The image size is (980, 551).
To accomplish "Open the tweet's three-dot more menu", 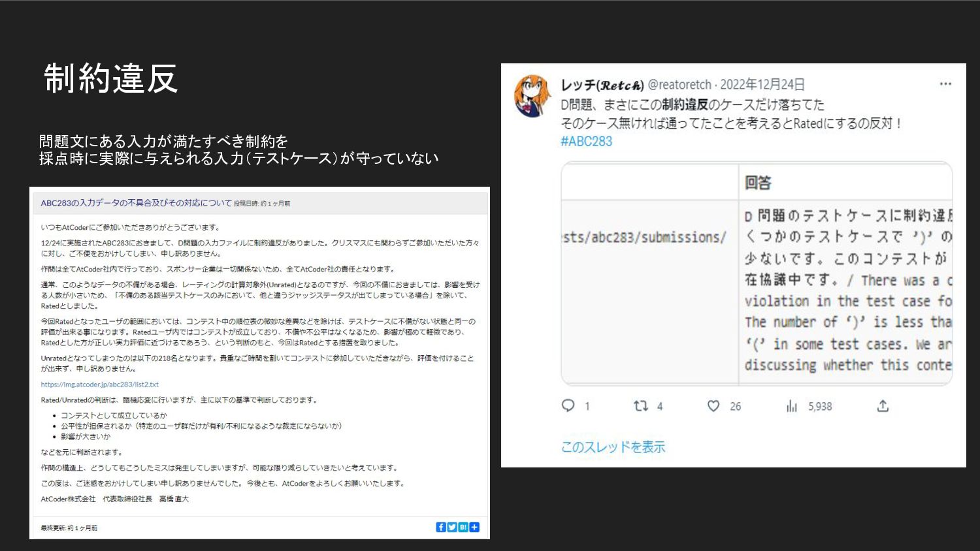I will point(945,84).
